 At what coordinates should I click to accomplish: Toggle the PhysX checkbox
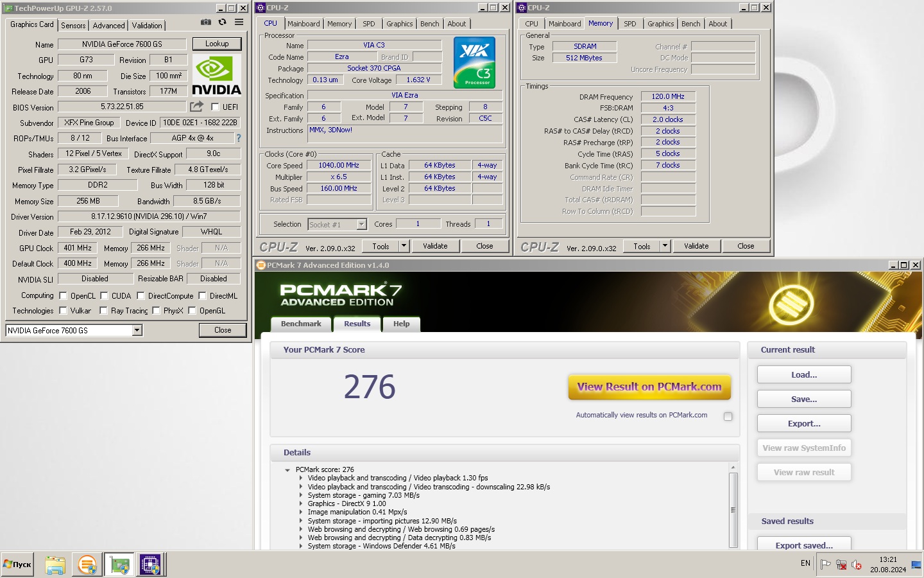tap(156, 311)
